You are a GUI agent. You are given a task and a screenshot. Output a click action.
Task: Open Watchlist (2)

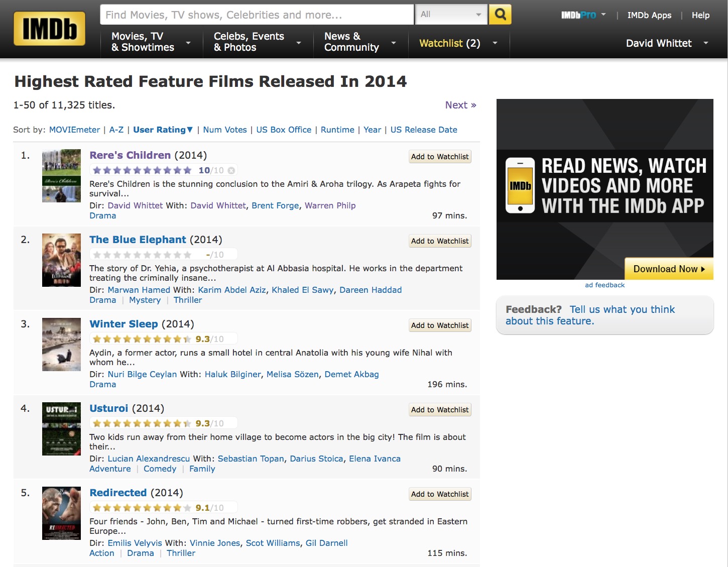[449, 43]
